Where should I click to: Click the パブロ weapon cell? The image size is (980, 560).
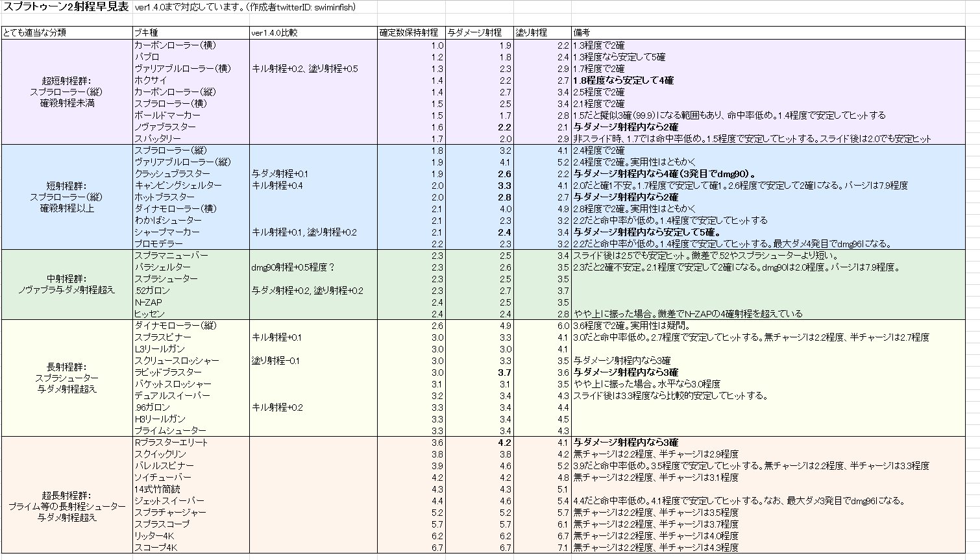pos(191,57)
